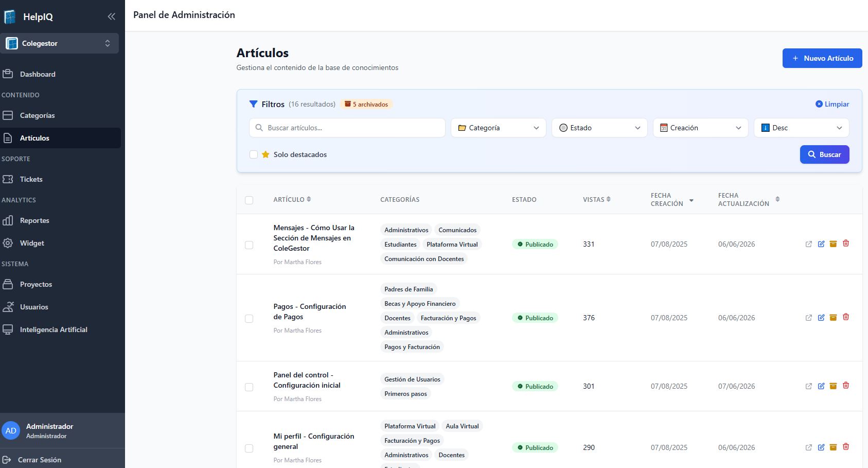
Task: Select the Mensajes article checkbox
Action: pyautogui.click(x=249, y=245)
